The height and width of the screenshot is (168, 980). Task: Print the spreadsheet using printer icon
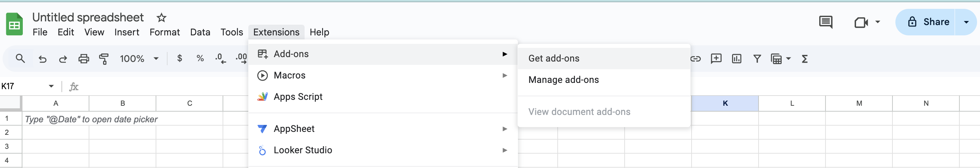pyautogui.click(x=83, y=59)
